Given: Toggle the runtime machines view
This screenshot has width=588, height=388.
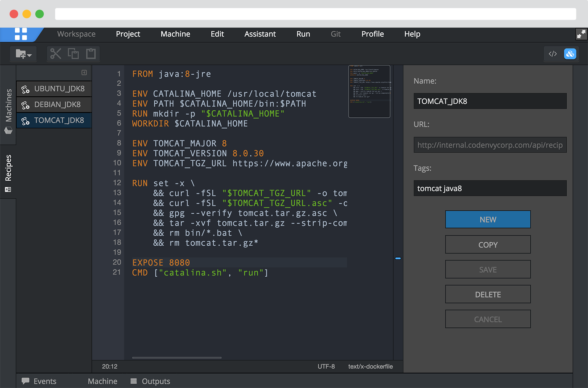Looking at the screenshot, I should (x=570, y=54).
